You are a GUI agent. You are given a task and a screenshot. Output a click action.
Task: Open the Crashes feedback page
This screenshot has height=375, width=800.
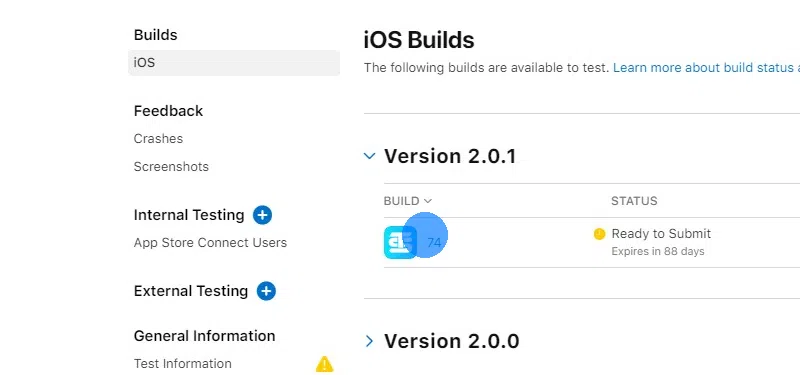(x=158, y=139)
